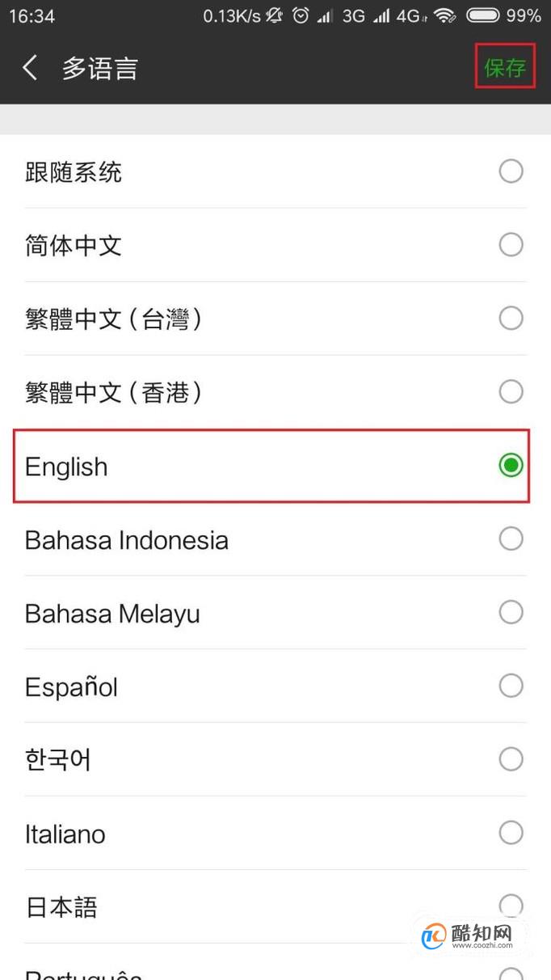Choose 繁體中文 (香港) radio option
The image size is (551, 980).
pos(511,391)
